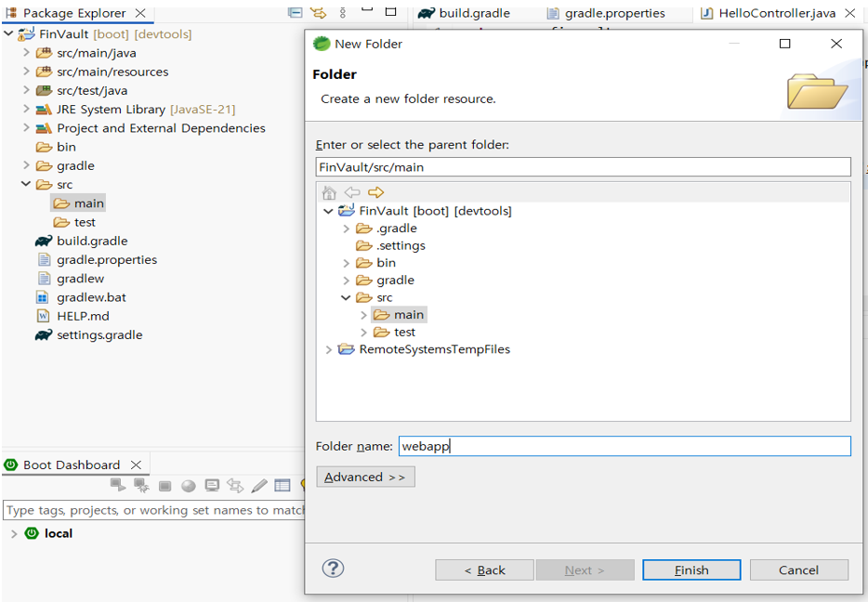The height and width of the screenshot is (602, 868).
Task: Click the double-arrows icon in Boot Dashboard toolbar
Action: (x=235, y=486)
